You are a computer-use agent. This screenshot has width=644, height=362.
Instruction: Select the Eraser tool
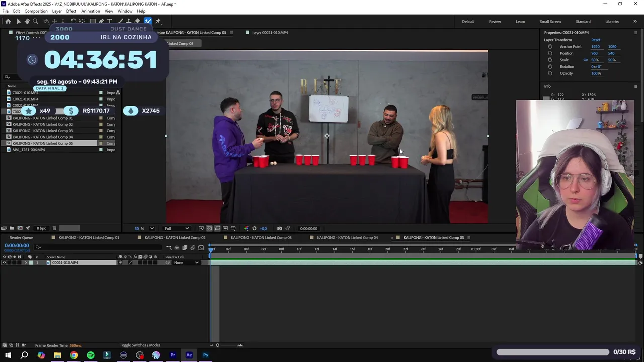pos(137,21)
